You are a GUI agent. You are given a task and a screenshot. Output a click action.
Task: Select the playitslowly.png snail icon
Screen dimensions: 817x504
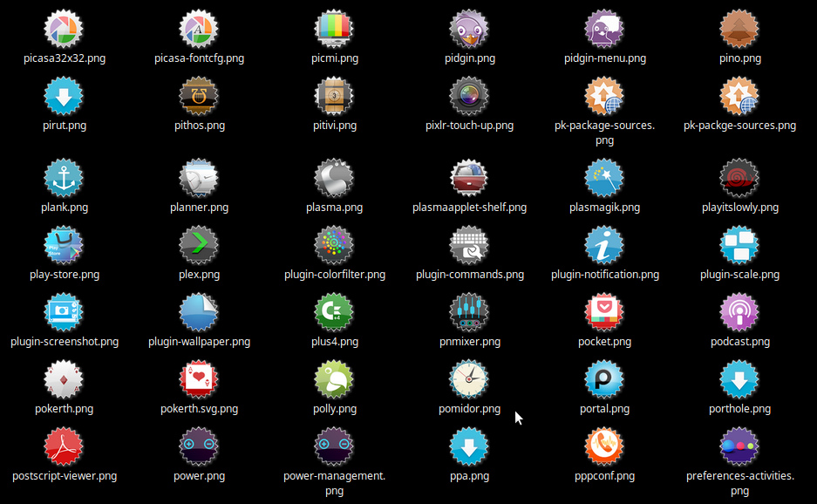[739, 178]
